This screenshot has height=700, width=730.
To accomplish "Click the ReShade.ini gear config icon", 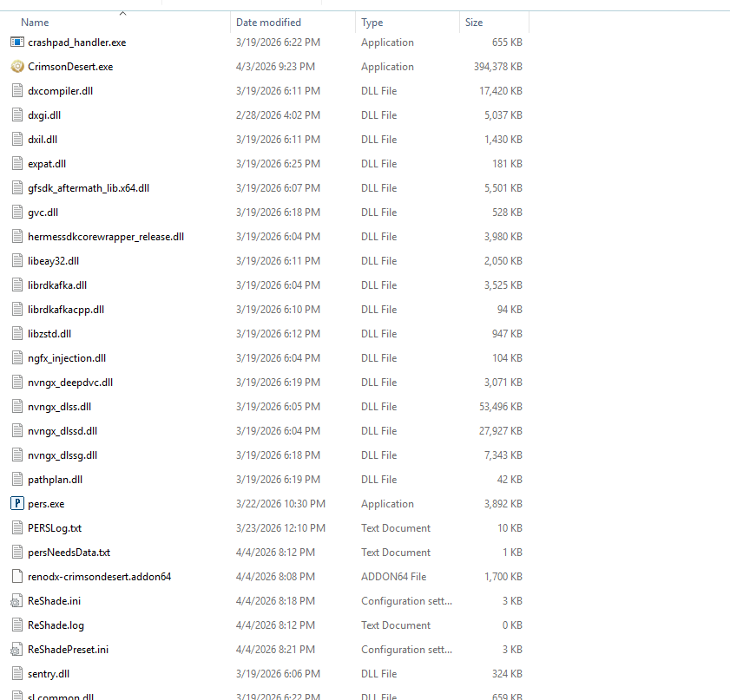I will tap(16, 601).
